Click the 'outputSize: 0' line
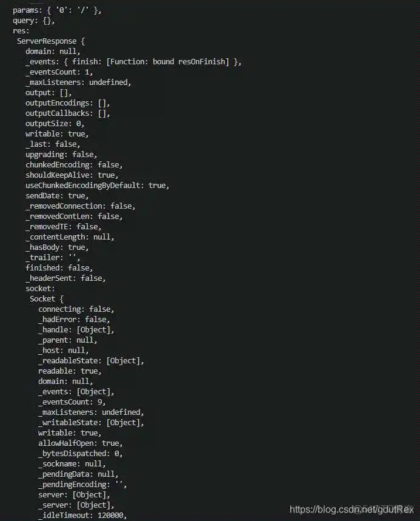 tap(55, 124)
